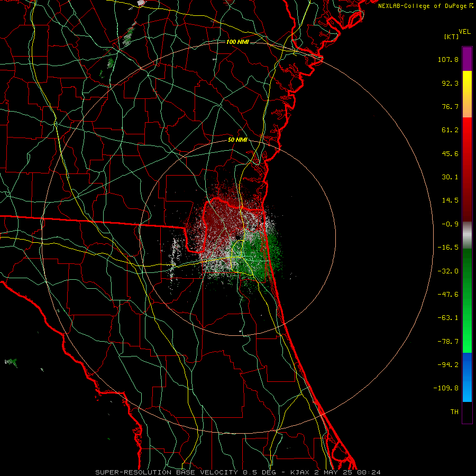This screenshot has width=476, height=476.
Task: Pick the gray near-zero segment of the velocity scale
Action: [x=467, y=235]
